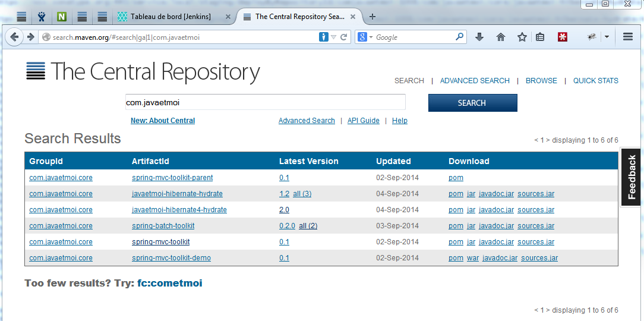644x321 pixels.
Task: Expand the address bar history dropdown arrow
Action: [x=333, y=37]
